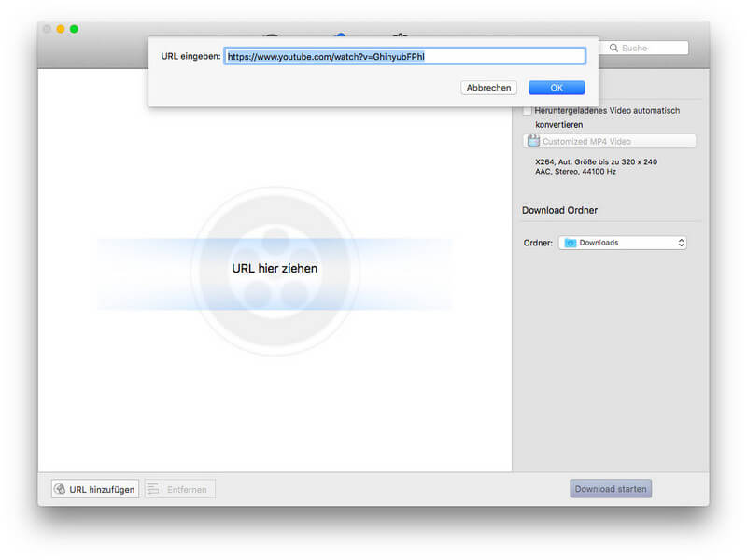Click the globe icon on URL hinzufügen
The height and width of the screenshot is (560, 747).
[60, 488]
